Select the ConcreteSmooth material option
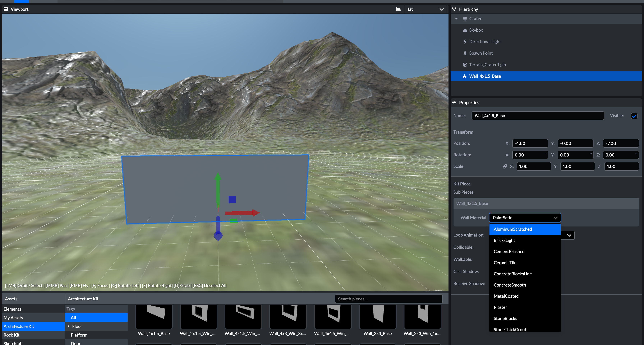The height and width of the screenshot is (345, 644). coord(509,285)
